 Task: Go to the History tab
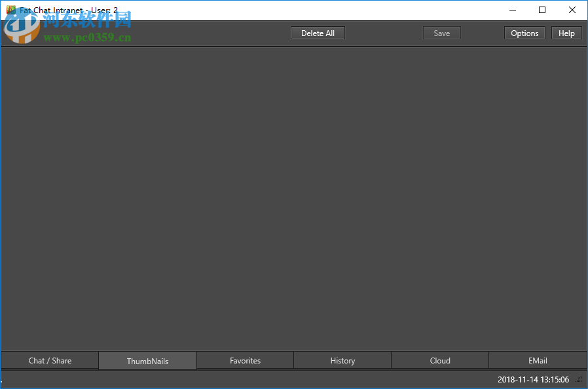(x=342, y=360)
